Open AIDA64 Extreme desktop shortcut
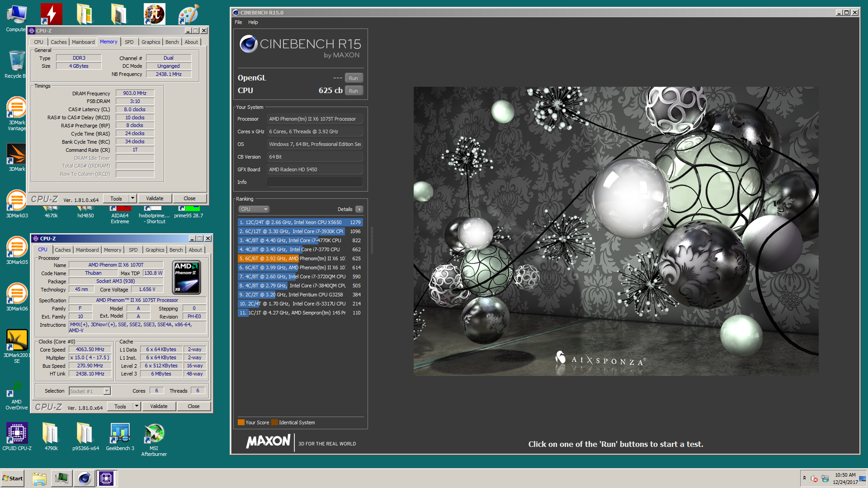The height and width of the screenshot is (488, 868). 120,215
